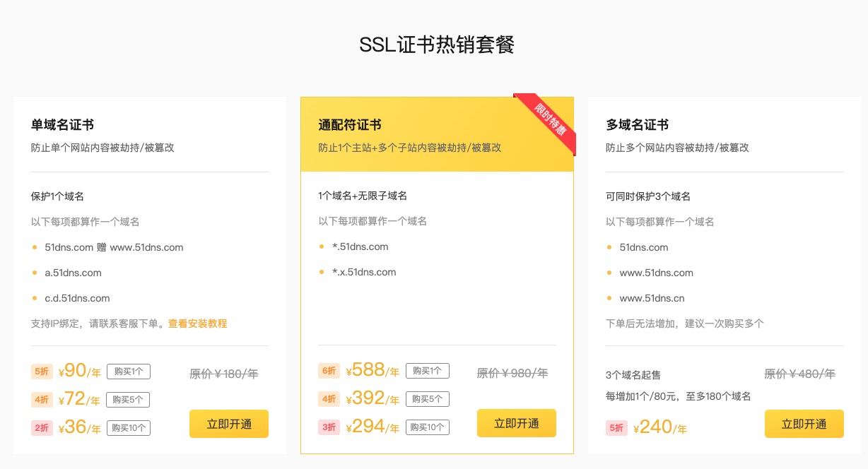Click the 2折 badge next to ¥36/年
The width and height of the screenshot is (868, 469).
pos(42,427)
